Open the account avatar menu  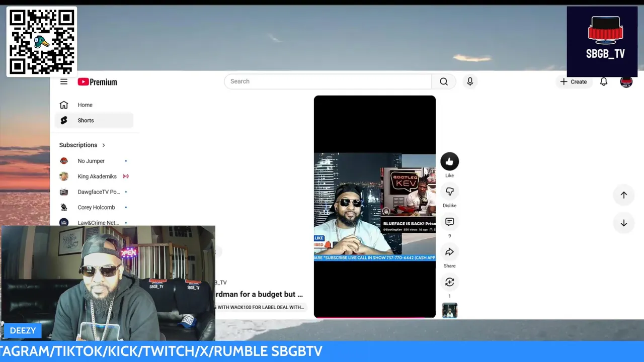click(626, 82)
